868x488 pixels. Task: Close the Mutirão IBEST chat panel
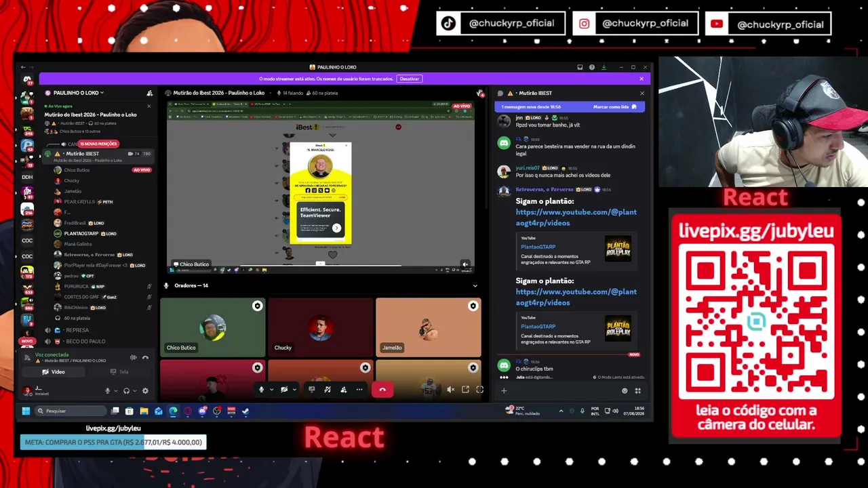642,93
